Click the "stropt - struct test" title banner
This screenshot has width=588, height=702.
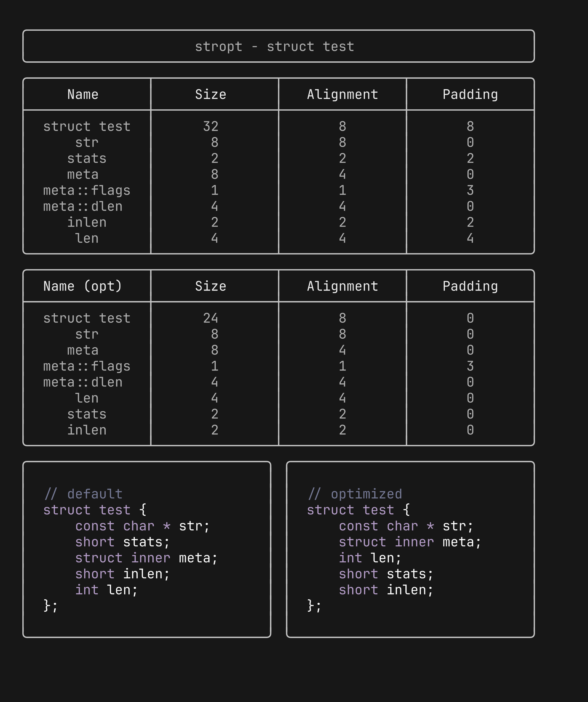point(274,46)
